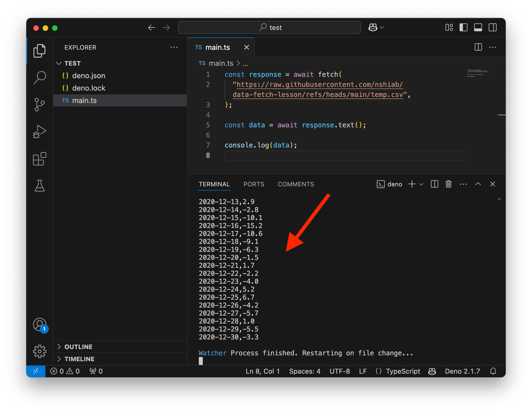Toggle the primary side bar
Viewport: 532px width, 412px height.
click(x=463, y=27)
